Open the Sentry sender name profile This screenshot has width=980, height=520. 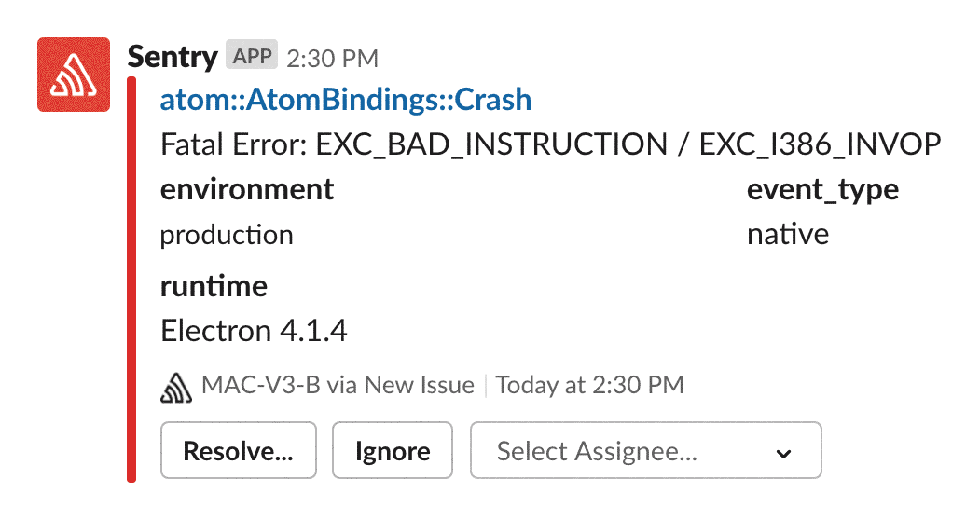(x=172, y=57)
